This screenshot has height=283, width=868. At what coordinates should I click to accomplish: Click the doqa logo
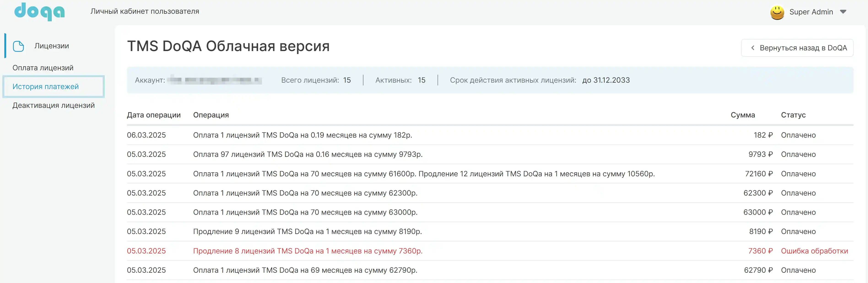point(39,12)
